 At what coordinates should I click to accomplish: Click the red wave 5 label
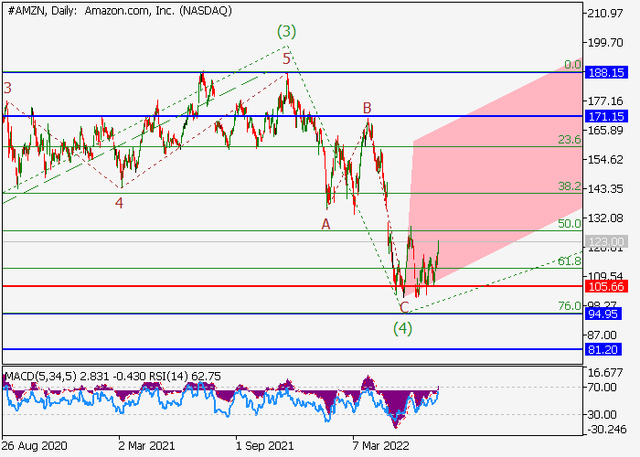[287, 59]
